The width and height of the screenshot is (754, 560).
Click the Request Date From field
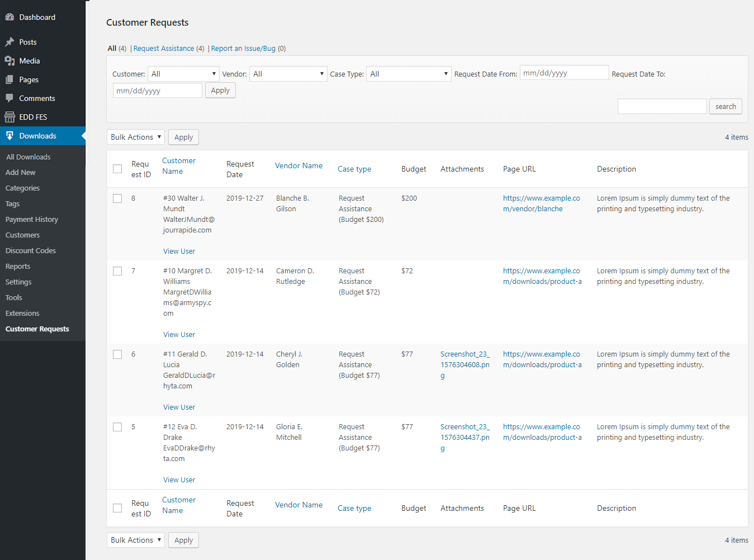pyautogui.click(x=564, y=73)
